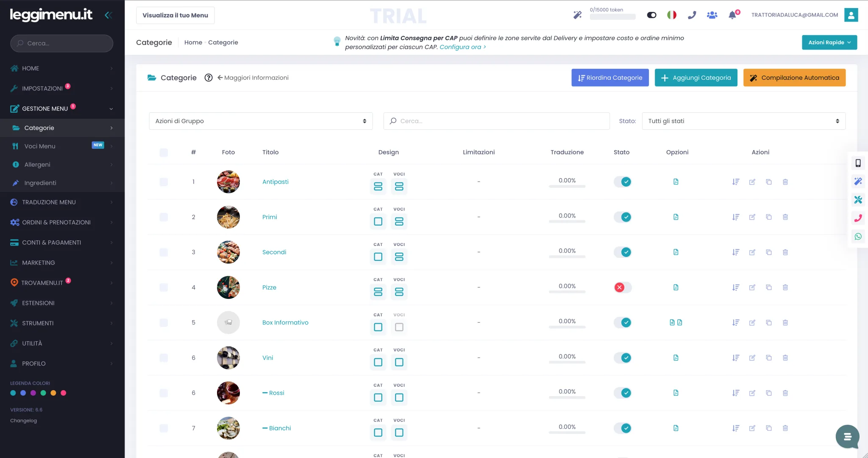Edit the Rossi category
Image resolution: width=868 pixels, height=458 pixels.
click(752, 393)
